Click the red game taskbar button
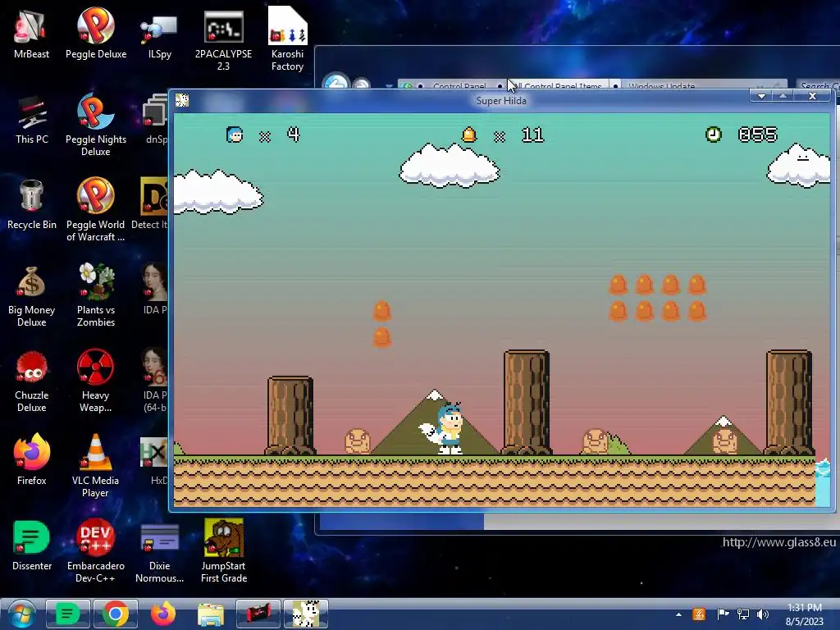Viewport: 840px width, 630px height. 258,614
